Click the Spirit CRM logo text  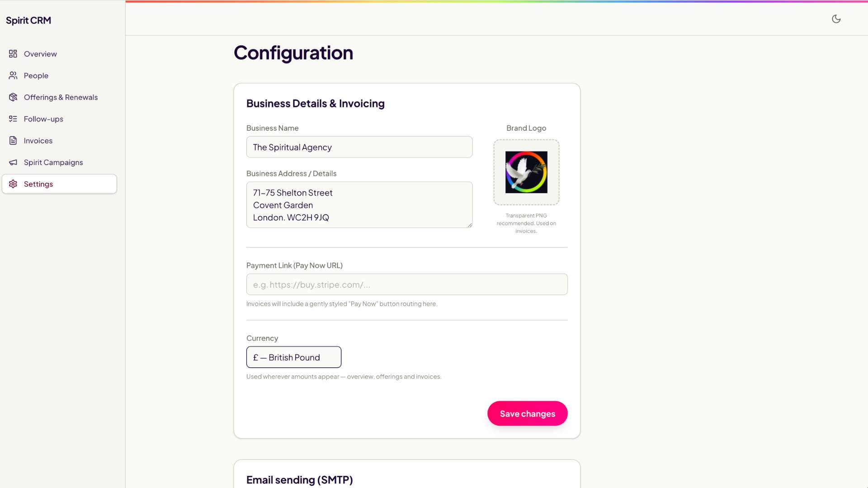pos(28,20)
